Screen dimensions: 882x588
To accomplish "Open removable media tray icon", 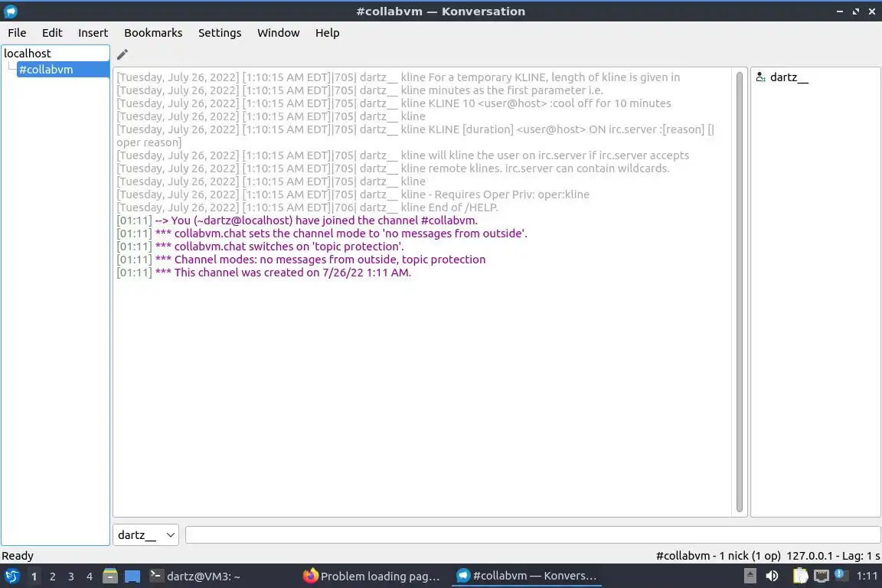I will tap(750, 576).
